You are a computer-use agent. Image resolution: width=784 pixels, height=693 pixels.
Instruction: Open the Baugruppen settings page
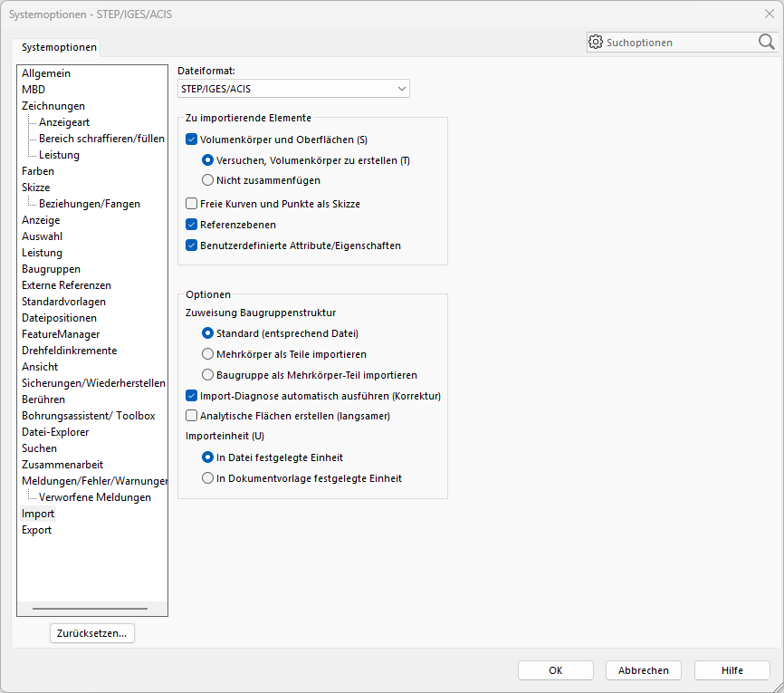click(x=51, y=268)
